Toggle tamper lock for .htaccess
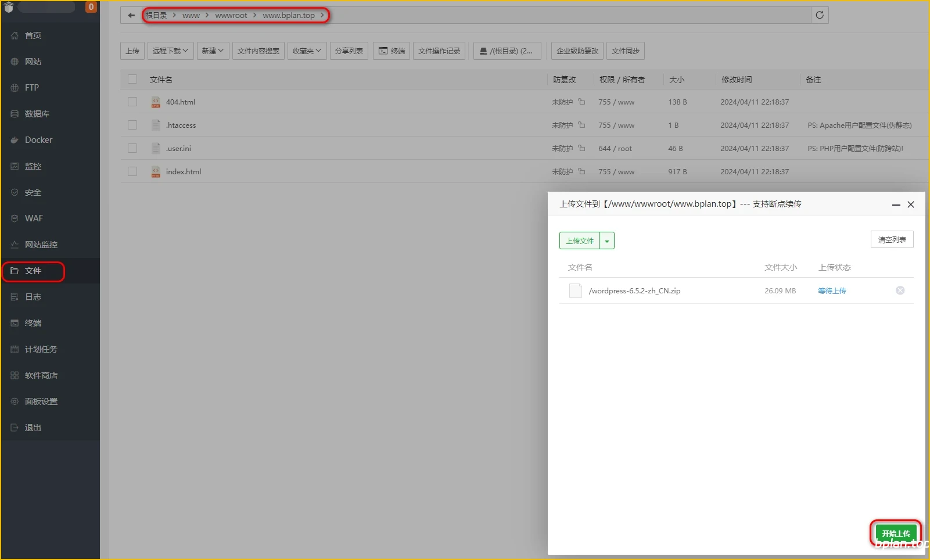Viewport: 930px width, 560px height. 581,125
